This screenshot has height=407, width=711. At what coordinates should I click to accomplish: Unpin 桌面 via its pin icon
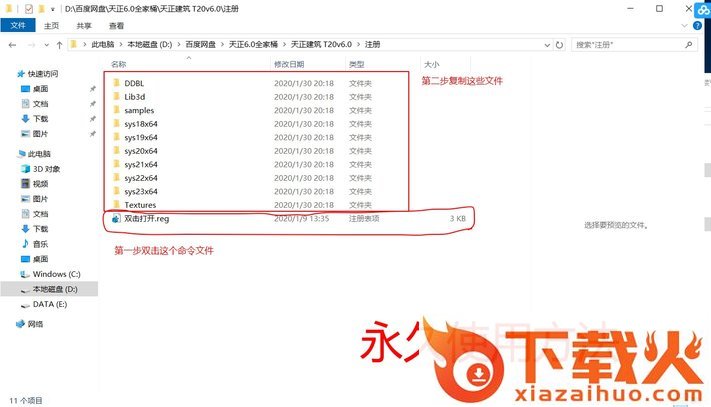pyautogui.click(x=93, y=89)
